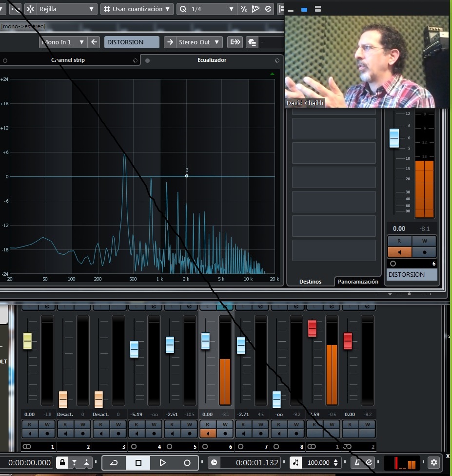Click the orange monitor button on DISTORSION strip

pos(399,252)
